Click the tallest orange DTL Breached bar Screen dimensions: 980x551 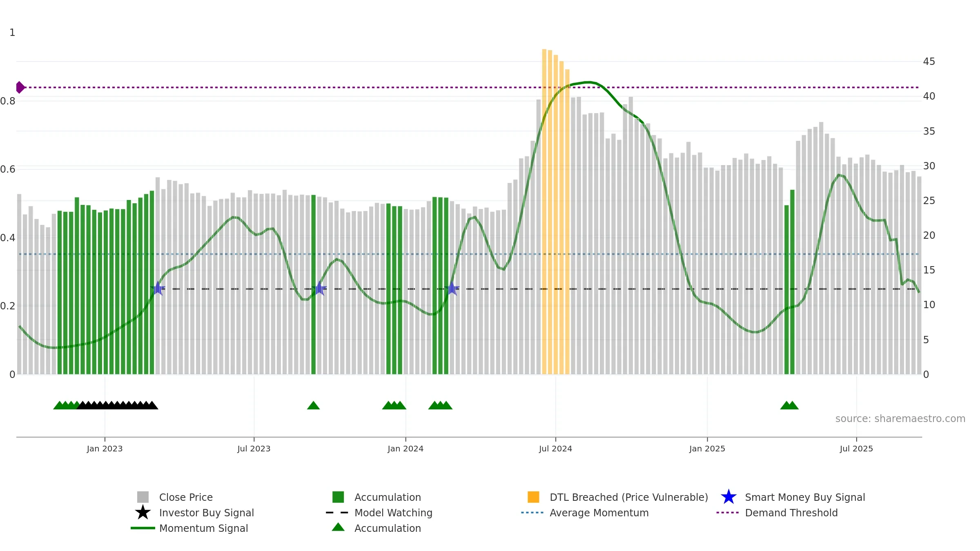pyautogui.click(x=544, y=211)
